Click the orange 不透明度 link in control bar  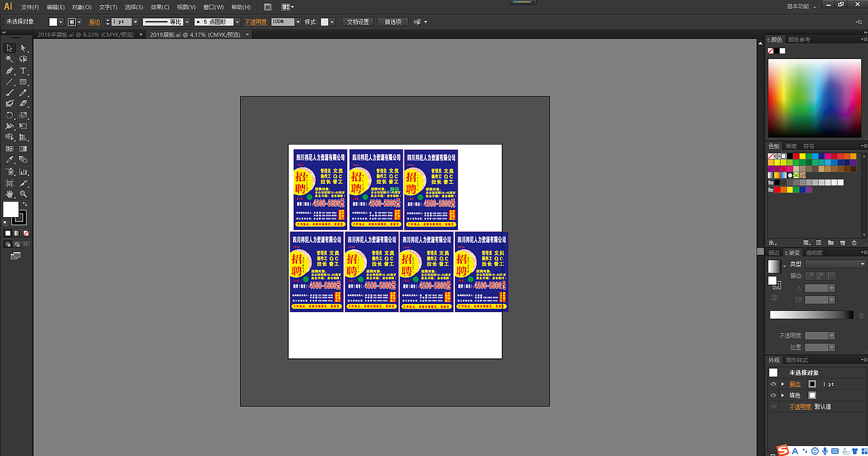click(256, 22)
